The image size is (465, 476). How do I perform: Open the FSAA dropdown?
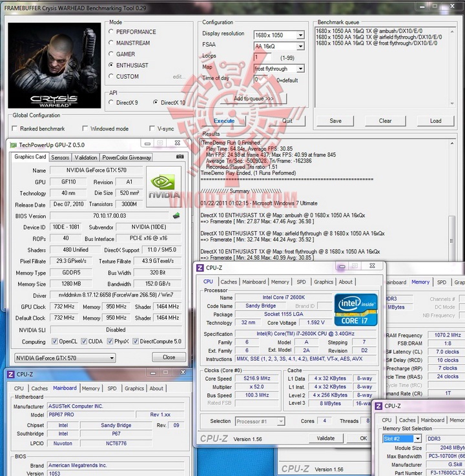[300, 46]
